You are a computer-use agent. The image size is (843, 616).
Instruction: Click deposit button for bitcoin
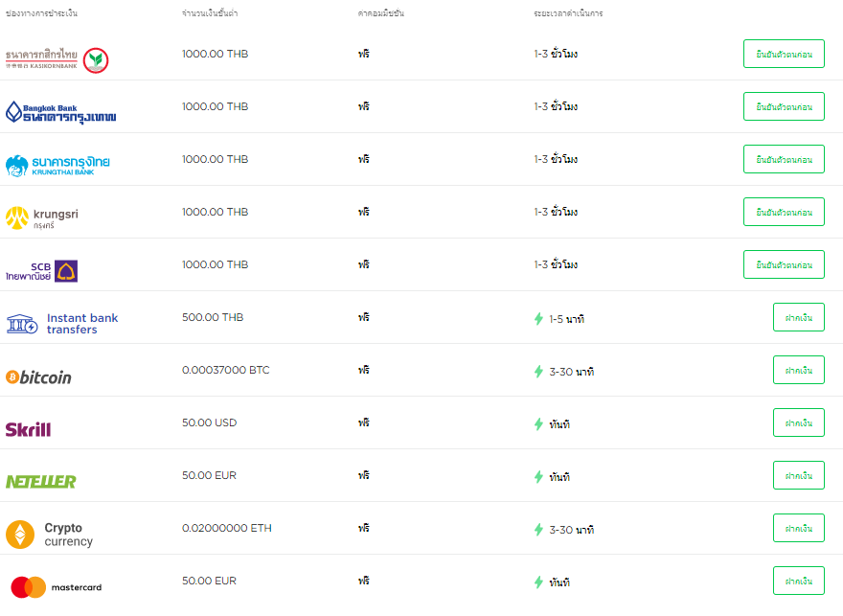tap(798, 370)
